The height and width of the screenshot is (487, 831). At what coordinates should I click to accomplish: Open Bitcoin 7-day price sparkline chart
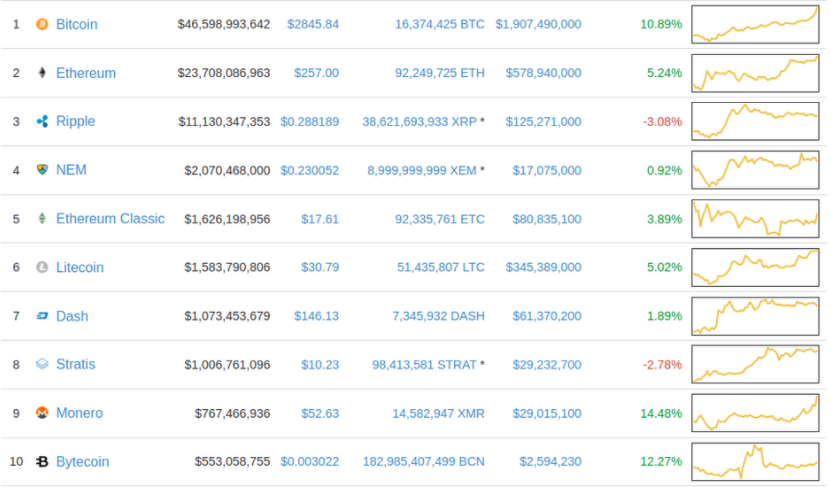point(755,24)
